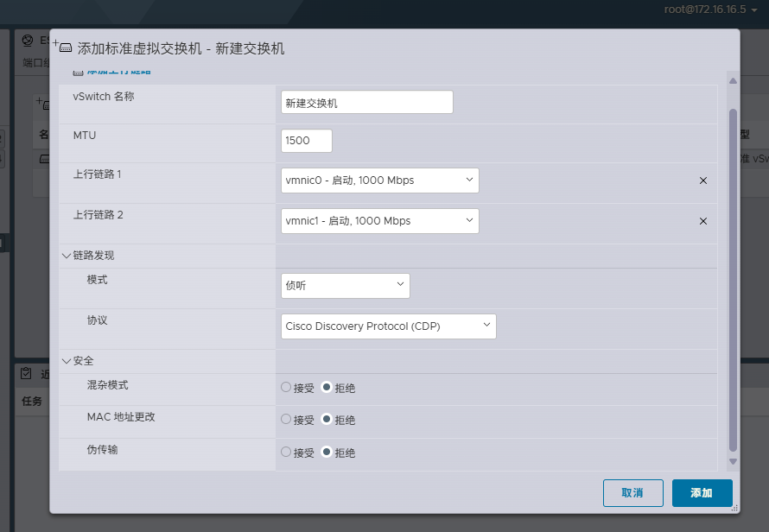Remove 上行链路 1 with its X icon
Screen dimensions: 769x532
pyautogui.click(x=702, y=181)
